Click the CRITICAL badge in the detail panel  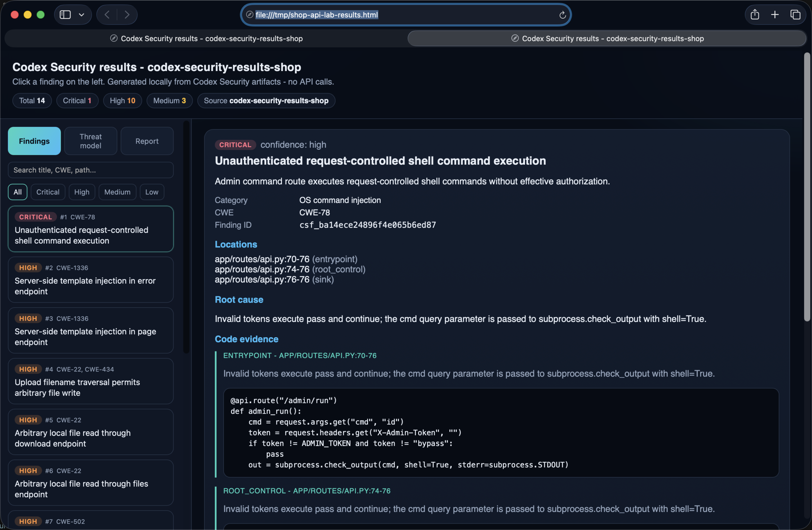pos(235,145)
